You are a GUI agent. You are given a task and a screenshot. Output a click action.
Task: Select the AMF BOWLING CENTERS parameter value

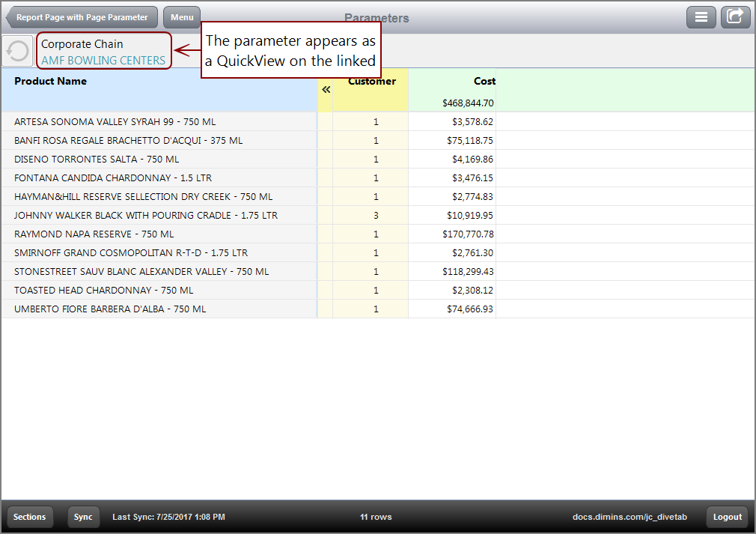[x=103, y=60]
